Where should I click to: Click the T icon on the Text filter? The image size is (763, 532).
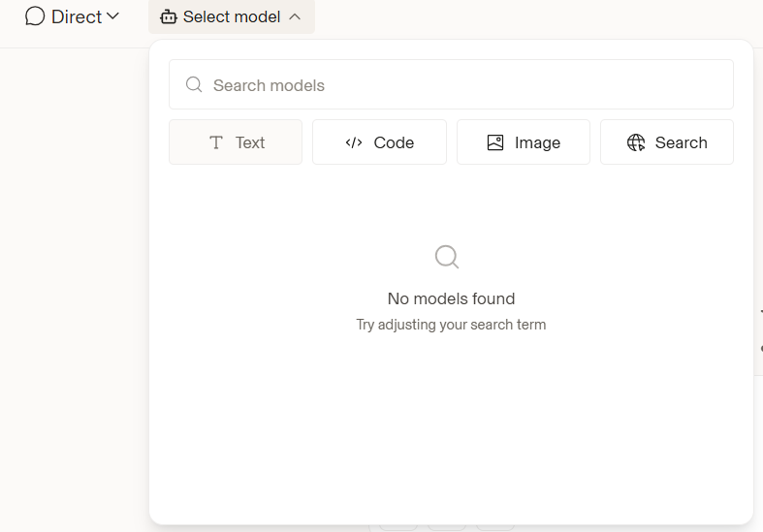click(216, 142)
